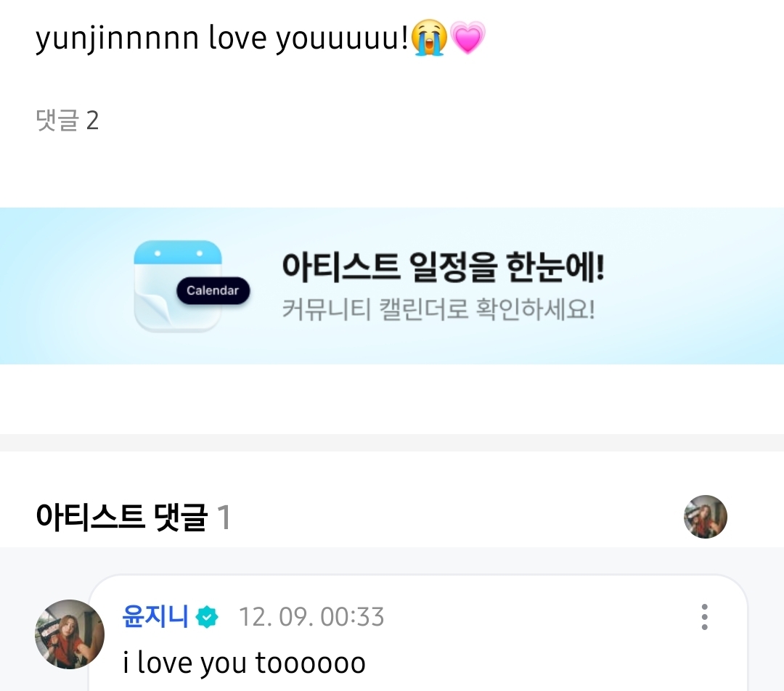
Task: Click the verified badge next to 윤지니
Action: pyautogui.click(x=208, y=618)
